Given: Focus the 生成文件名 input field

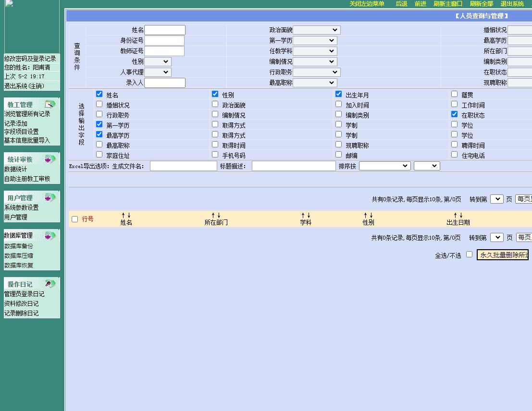Looking at the screenshot, I should pyautogui.click(x=184, y=166).
